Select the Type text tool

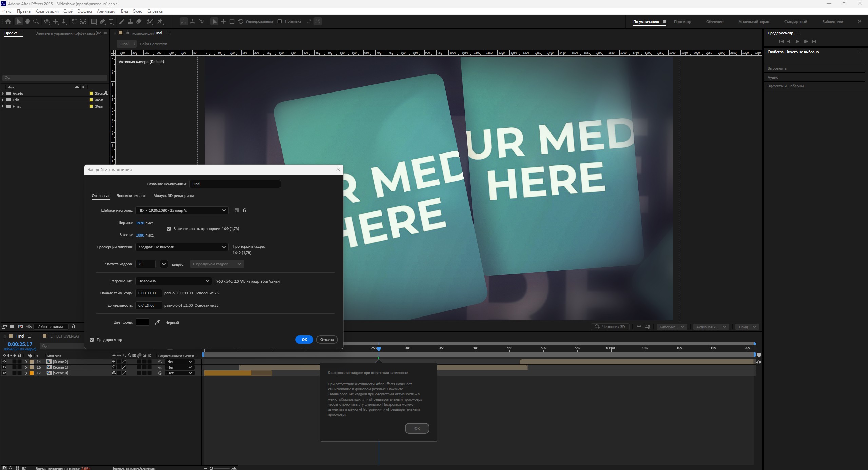tap(111, 21)
